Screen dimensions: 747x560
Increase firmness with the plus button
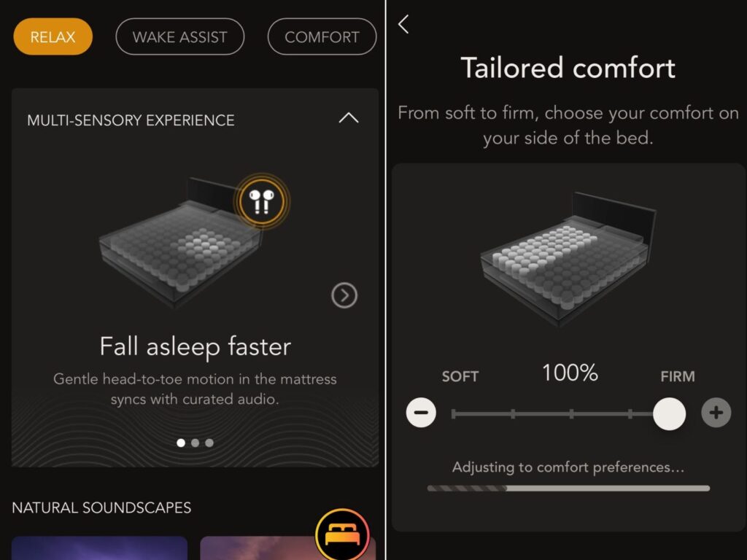coord(716,413)
